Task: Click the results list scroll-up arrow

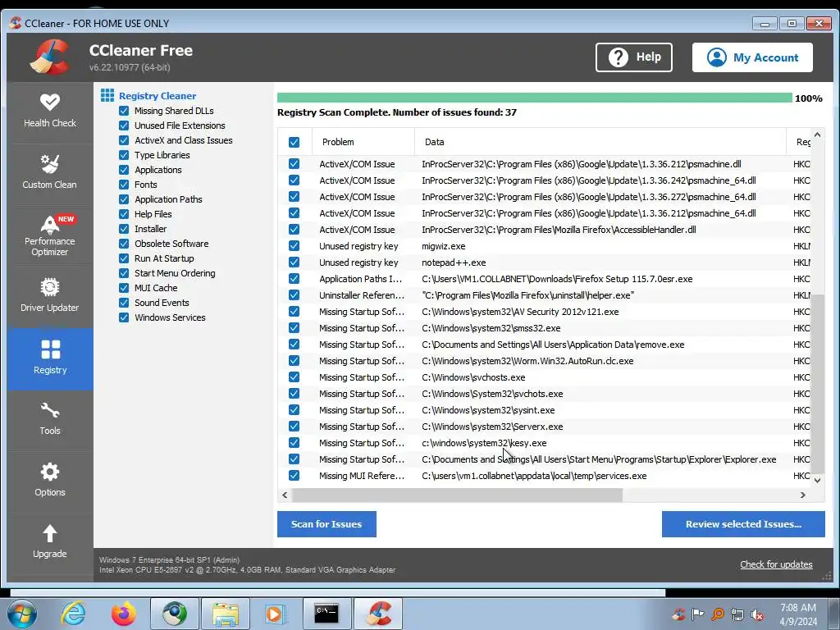Action: [817, 135]
